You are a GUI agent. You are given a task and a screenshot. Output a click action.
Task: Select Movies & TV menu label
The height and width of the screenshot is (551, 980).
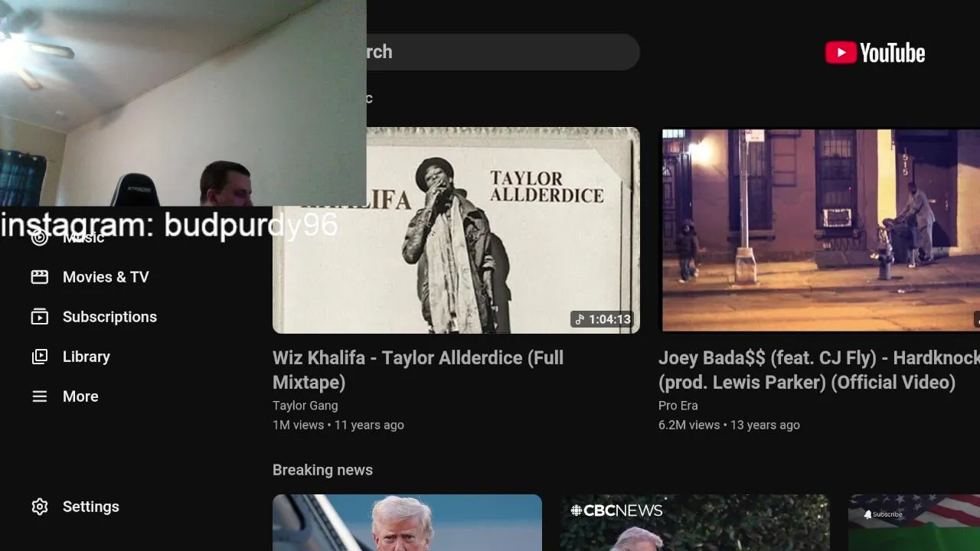(106, 277)
